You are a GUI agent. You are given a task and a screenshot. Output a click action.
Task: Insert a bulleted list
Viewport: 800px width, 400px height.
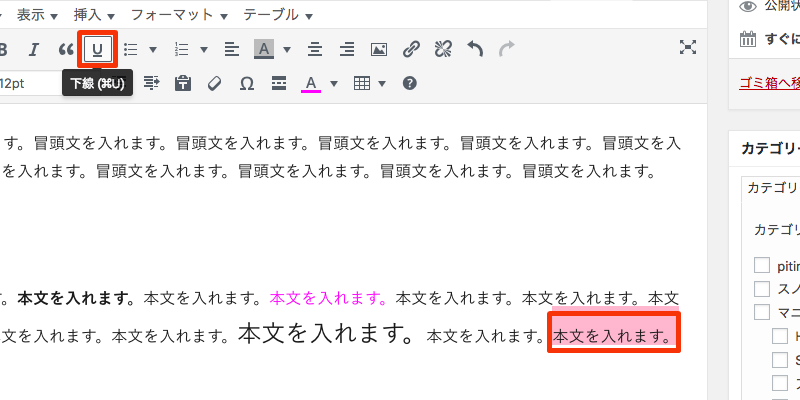[131, 49]
